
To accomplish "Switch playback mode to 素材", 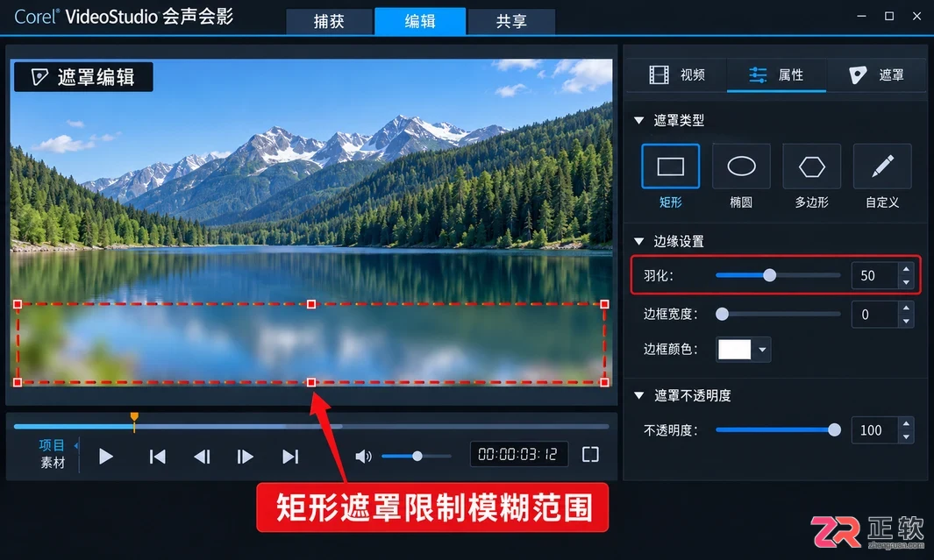I will (53, 463).
